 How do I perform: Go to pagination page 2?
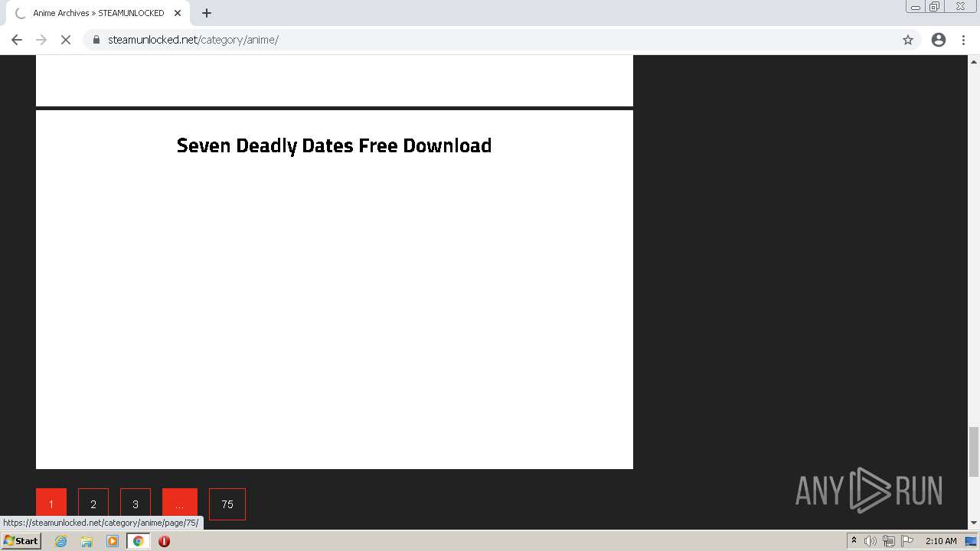pos(93,504)
